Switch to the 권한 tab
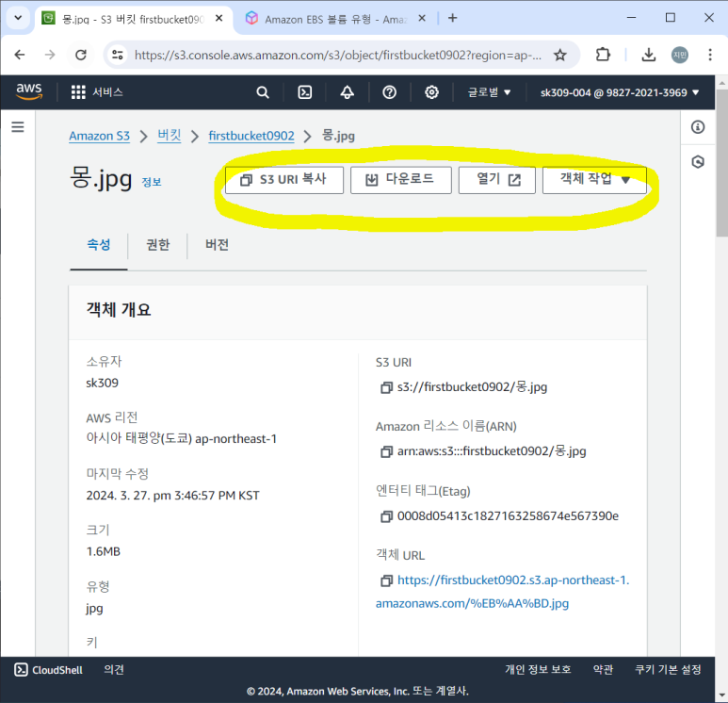Viewport: 728px width, 703px height. point(158,245)
